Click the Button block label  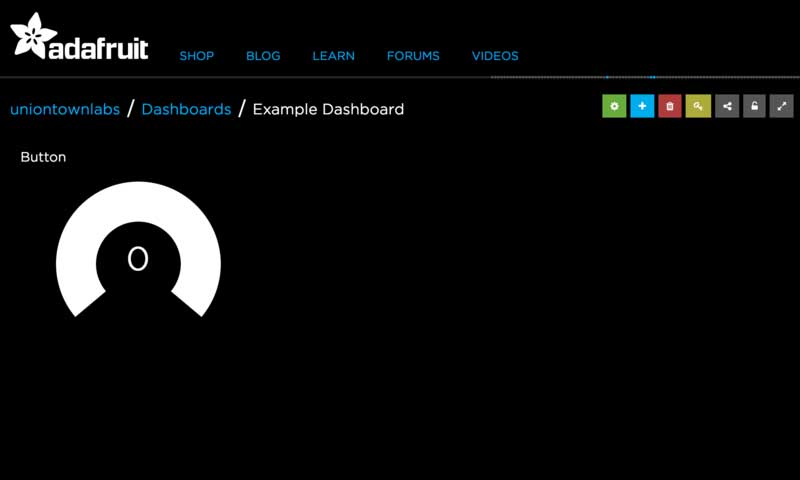43,157
